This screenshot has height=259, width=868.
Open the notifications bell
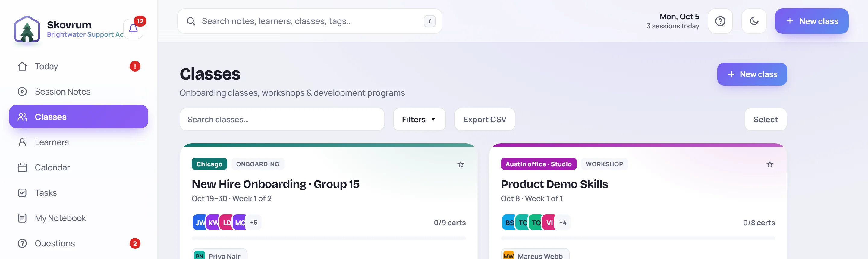(x=133, y=29)
